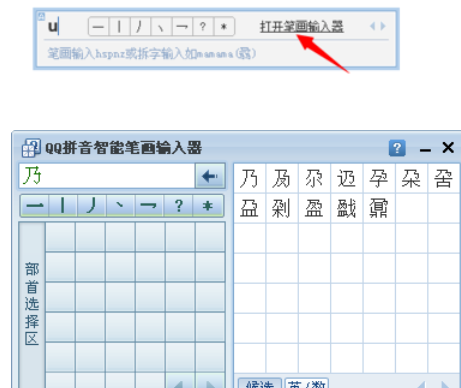Choose candidate character 夃
The width and height of the screenshot is (461, 388).
282,178
